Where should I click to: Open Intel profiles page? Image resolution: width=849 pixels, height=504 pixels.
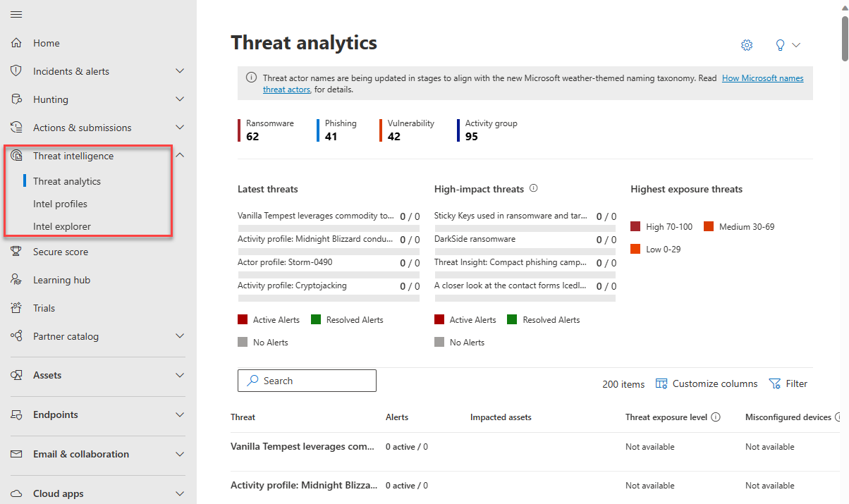click(60, 204)
